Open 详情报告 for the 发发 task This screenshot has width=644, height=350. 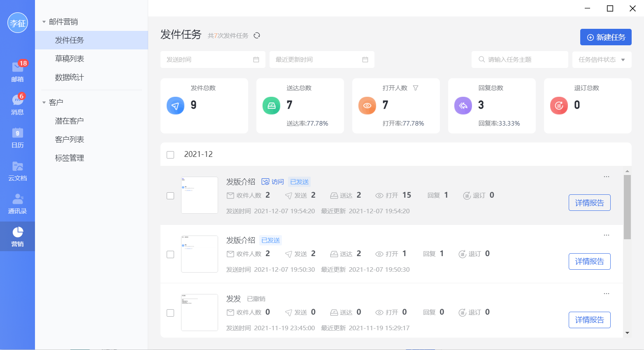pos(589,320)
